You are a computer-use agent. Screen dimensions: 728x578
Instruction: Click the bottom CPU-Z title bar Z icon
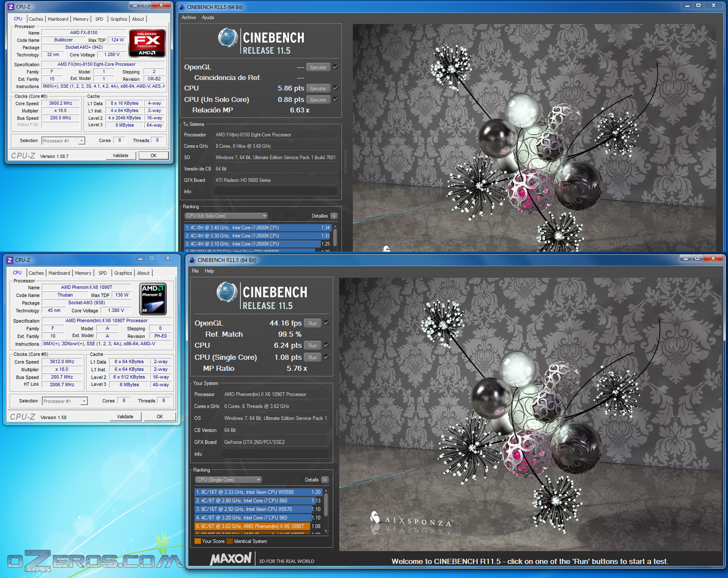(10, 260)
